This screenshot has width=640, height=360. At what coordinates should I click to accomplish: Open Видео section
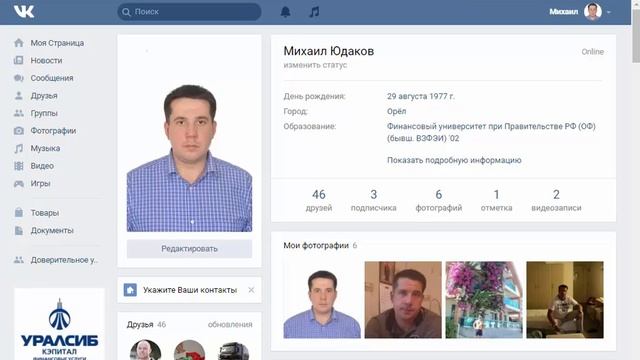tap(42, 166)
